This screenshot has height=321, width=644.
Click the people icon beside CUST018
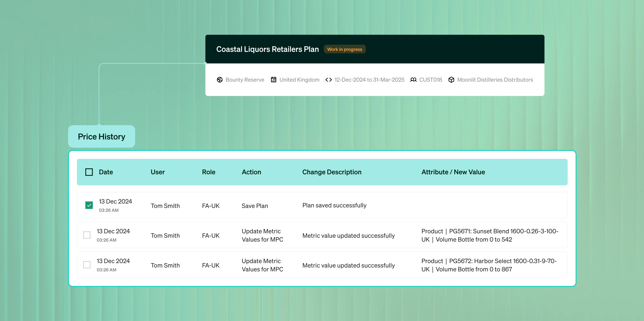(413, 80)
